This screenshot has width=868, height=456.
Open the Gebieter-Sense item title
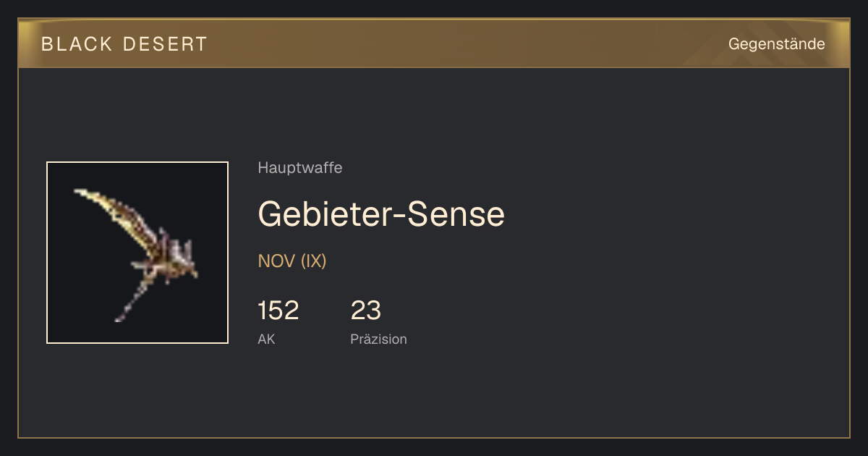[x=381, y=214]
